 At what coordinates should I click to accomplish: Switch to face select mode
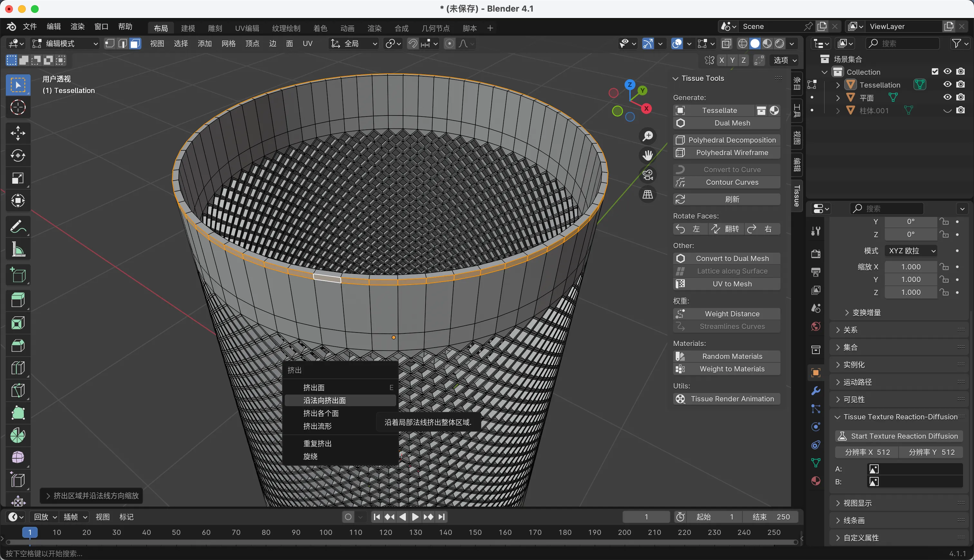(135, 43)
